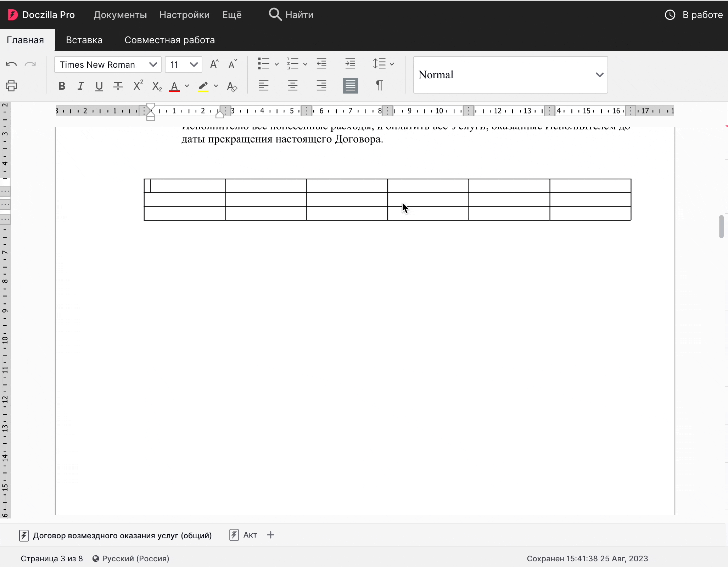Increase font size with larger A icon

214,64
